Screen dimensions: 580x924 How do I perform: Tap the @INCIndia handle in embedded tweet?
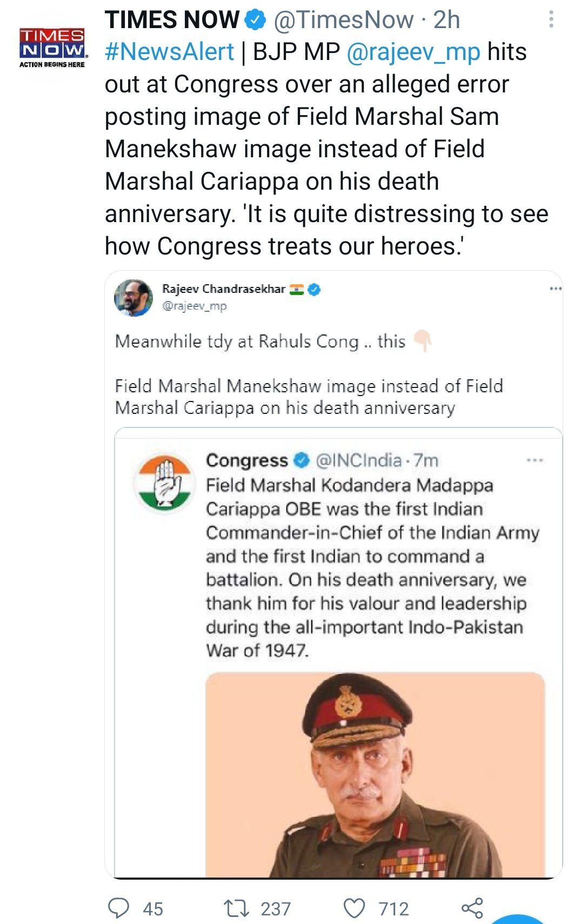pyautogui.click(x=358, y=460)
